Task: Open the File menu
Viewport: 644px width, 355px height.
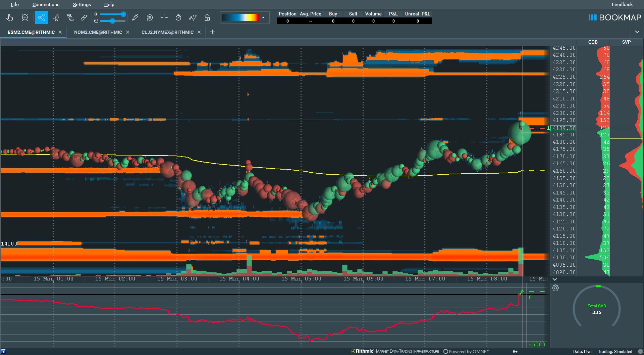Action: pyautogui.click(x=14, y=4)
